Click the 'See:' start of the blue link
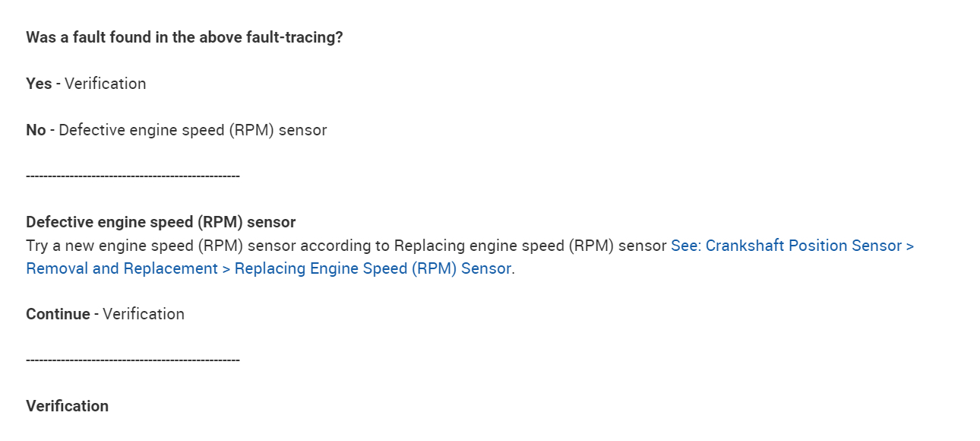Viewport: 980px width, 441px height. [686, 246]
